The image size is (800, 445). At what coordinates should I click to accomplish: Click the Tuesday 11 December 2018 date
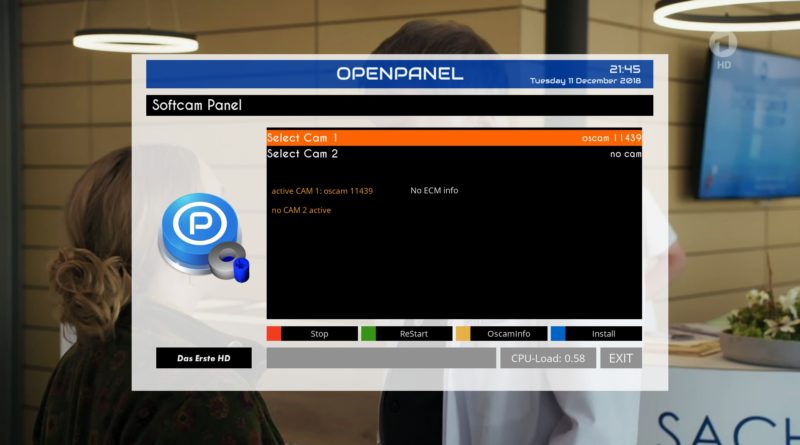coord(585,81)
